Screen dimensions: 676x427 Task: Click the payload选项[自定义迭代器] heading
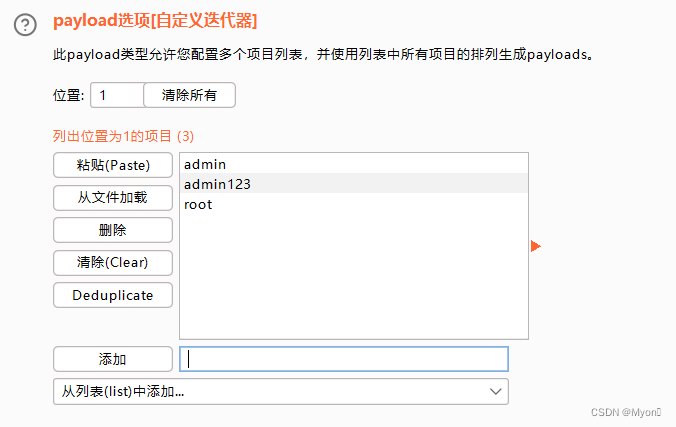click(x=155, y=20)
